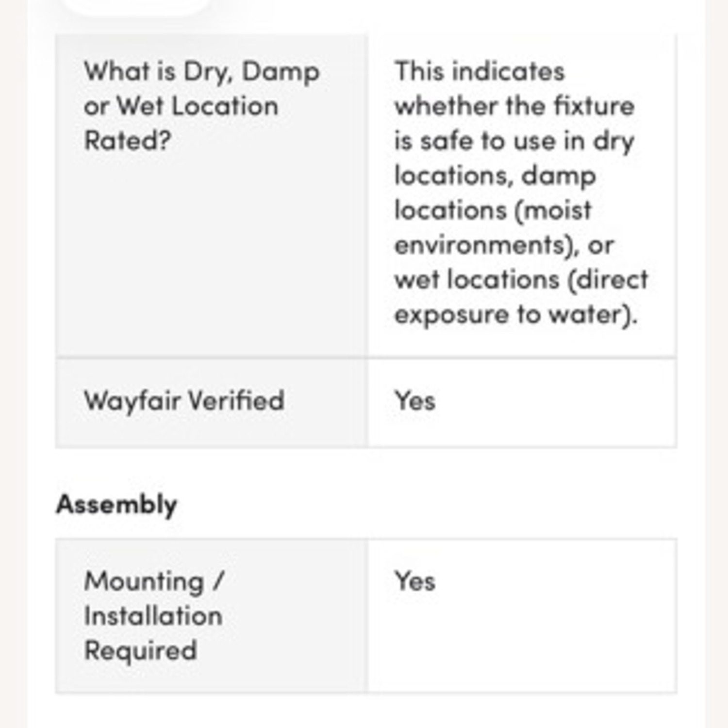Click the "Wayfair Verified" row label

(x=184, y=401)
